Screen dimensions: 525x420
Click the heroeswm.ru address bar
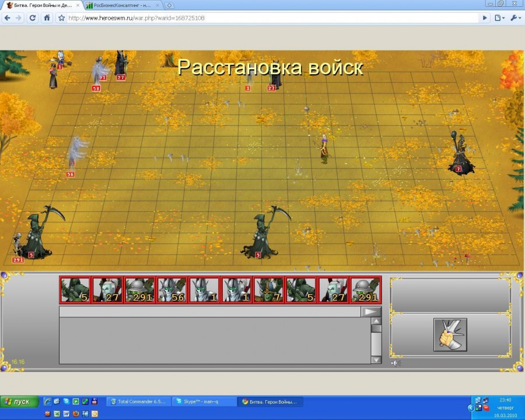[x=273, y=18]
